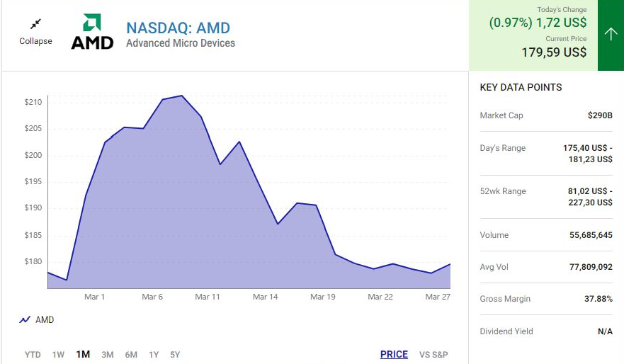Viewport: 624px width, 364px height.
Task: Click the Advanced Micro Devices company name
Action: click(x=180, y=43)
